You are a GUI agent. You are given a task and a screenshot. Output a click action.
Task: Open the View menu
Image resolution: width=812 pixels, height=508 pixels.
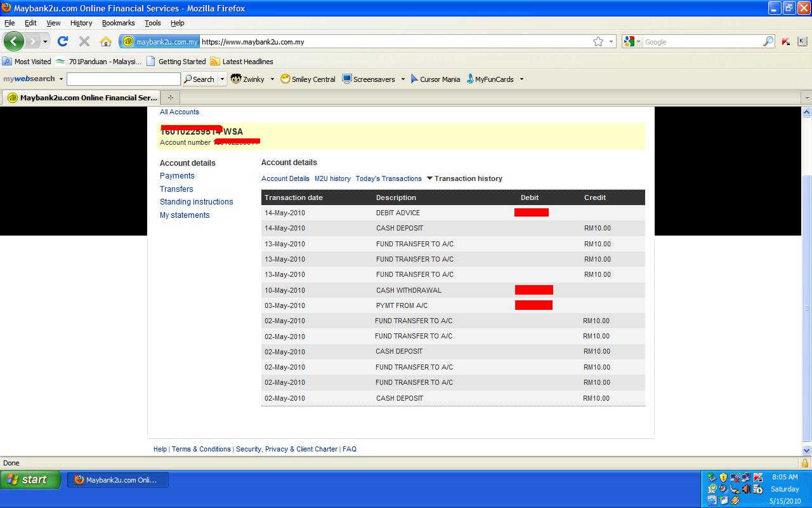tap(53, 23)
